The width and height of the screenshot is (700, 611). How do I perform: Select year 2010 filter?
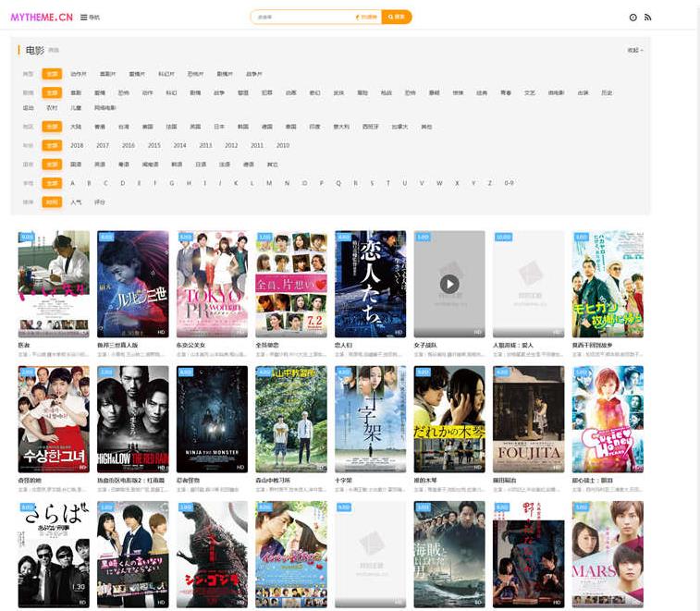pyautogui.click(x=282, y=145)
